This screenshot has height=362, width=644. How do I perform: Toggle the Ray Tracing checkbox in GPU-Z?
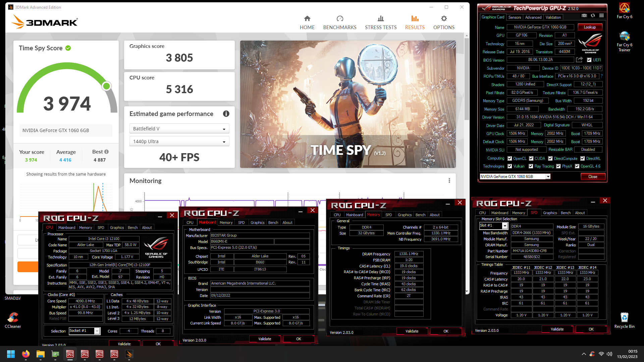531,166
